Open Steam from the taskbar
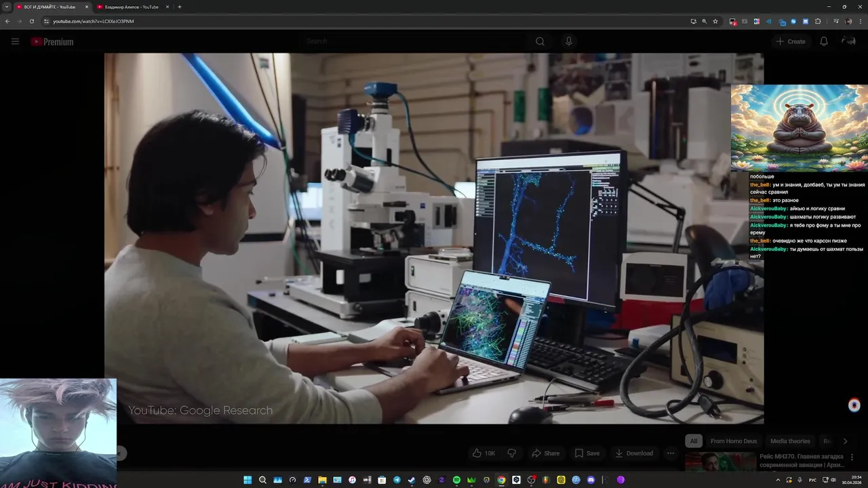Image resolution: width=868 pixels, height=488 pixels. click(412, 480)
